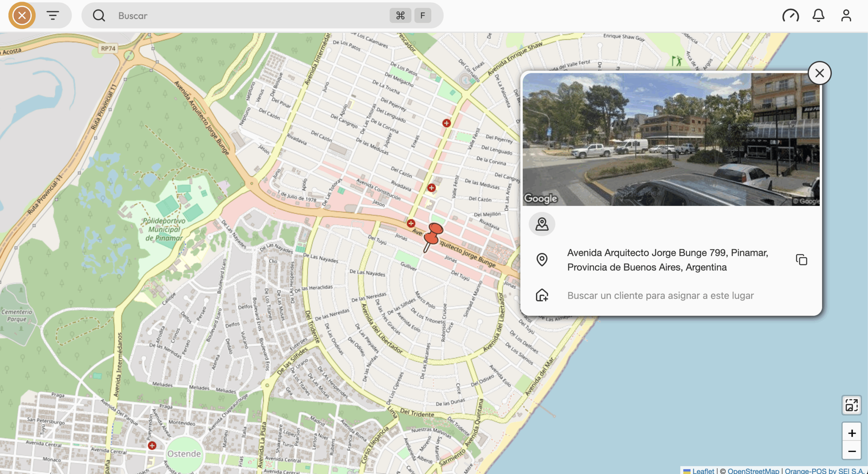Open the user profile icon

click(x=846, y=15)
